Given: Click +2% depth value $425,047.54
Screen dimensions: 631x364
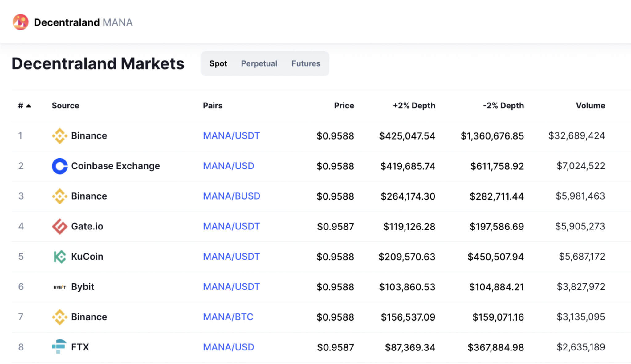Looking at the screenshot, I should pos(407,136).
